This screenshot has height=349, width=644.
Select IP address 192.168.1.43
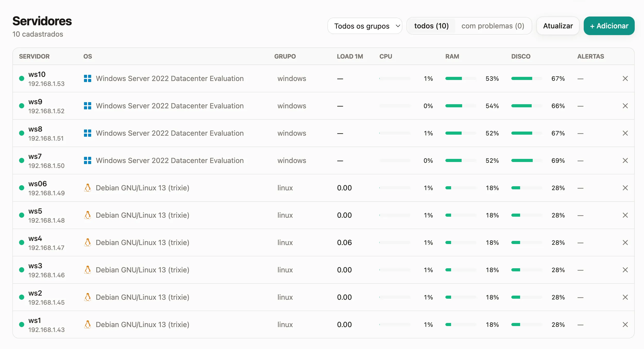(x=46, y=330)
